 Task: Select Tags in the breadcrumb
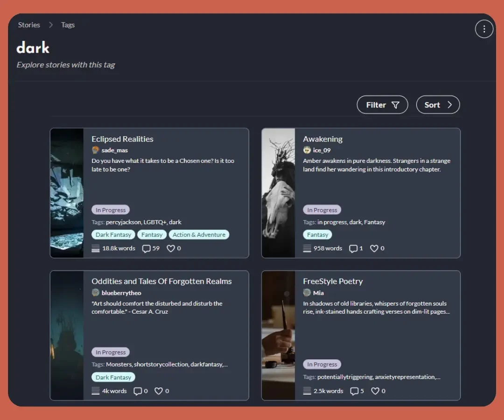68,25
